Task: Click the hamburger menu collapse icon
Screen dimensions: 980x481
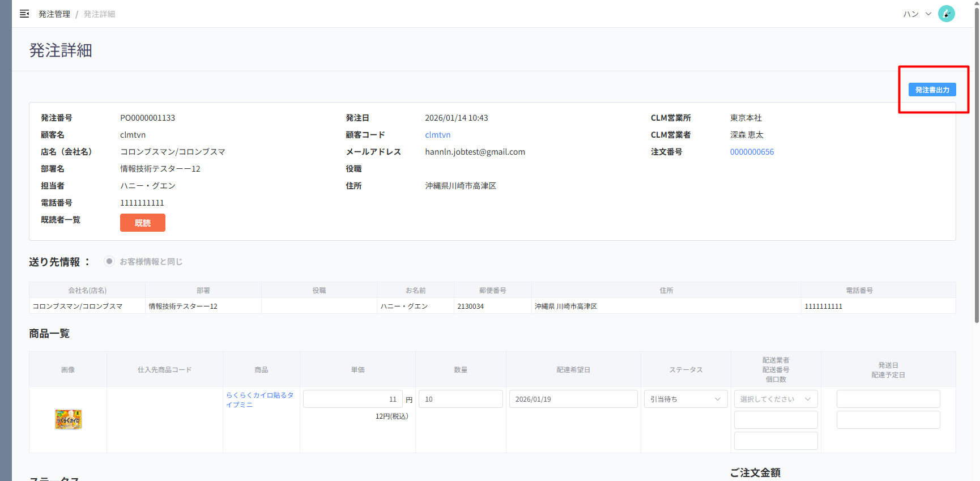Action: pyautogui.click(x=24, y=14)
